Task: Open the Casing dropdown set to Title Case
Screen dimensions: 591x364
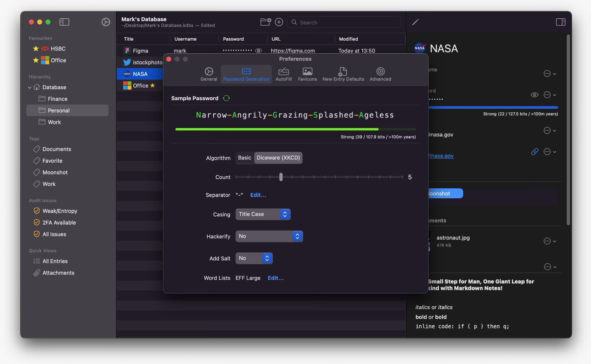Action: 263,214
